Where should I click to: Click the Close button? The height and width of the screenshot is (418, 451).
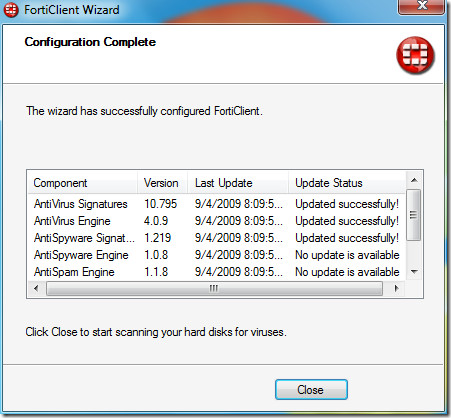tap(311, 389)
